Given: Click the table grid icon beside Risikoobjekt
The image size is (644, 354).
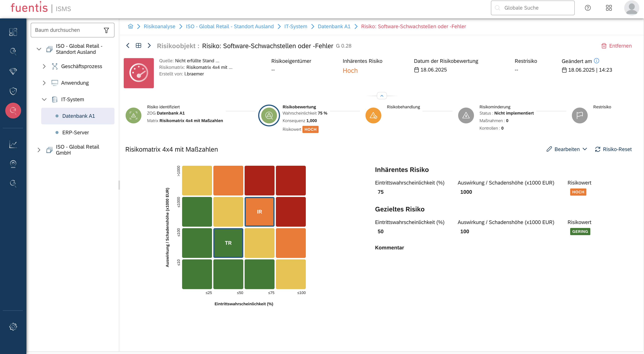Looking at the screenshot, I should click(x=138, y=46).
